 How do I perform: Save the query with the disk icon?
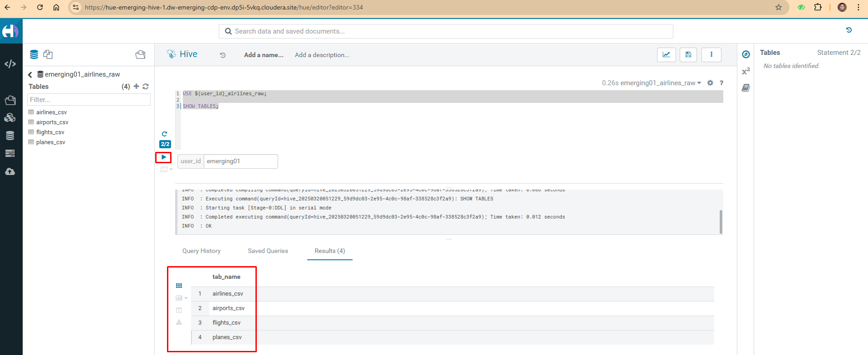[x=688, y=54]
